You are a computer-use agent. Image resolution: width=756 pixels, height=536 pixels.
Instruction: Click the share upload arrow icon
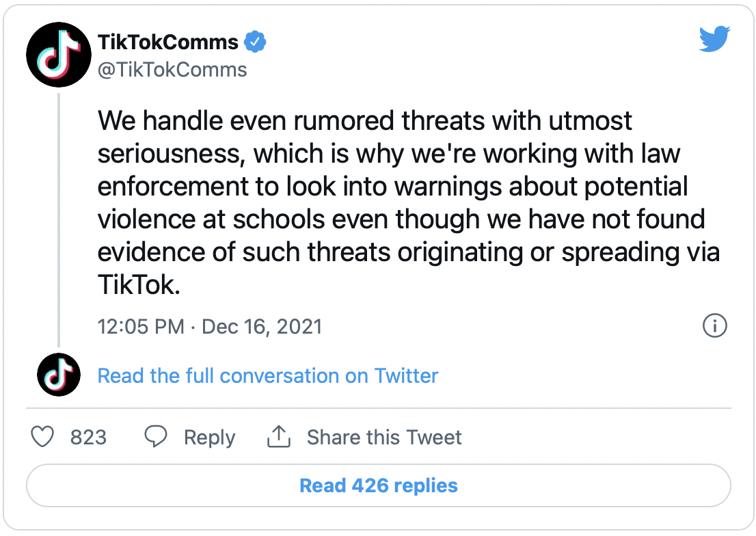coord(279,438)
